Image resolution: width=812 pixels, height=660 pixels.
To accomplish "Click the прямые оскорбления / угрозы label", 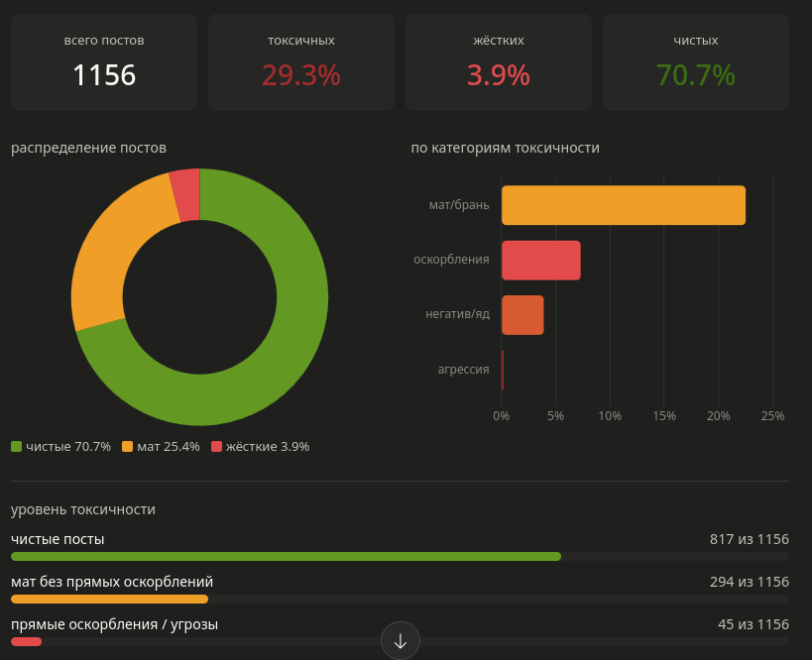I will click(114, 624).
